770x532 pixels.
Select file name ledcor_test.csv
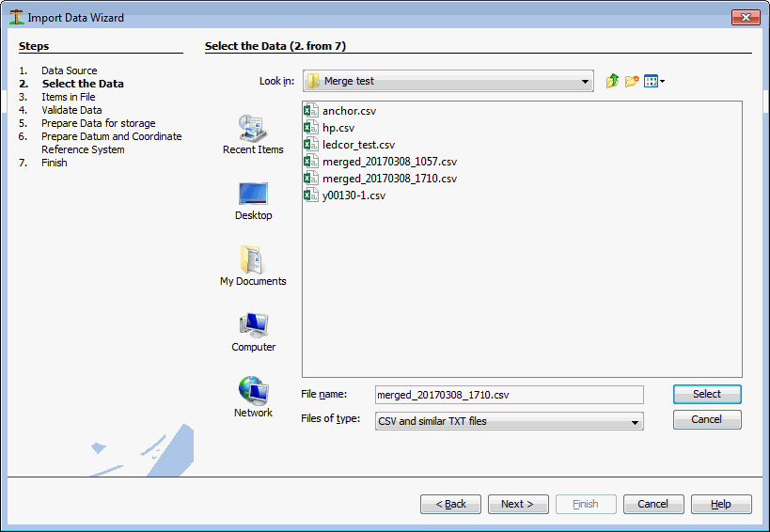(358, 145)
